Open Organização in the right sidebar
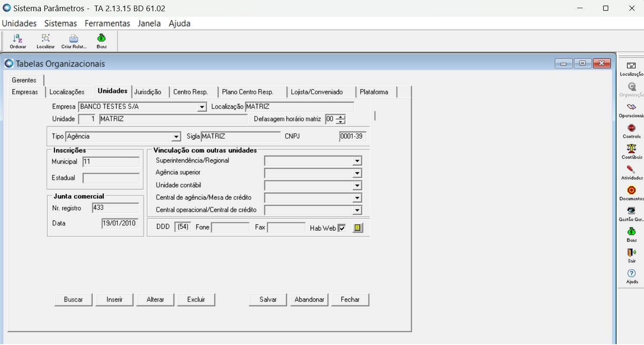644x345 pixels. (x=631, y=90)
